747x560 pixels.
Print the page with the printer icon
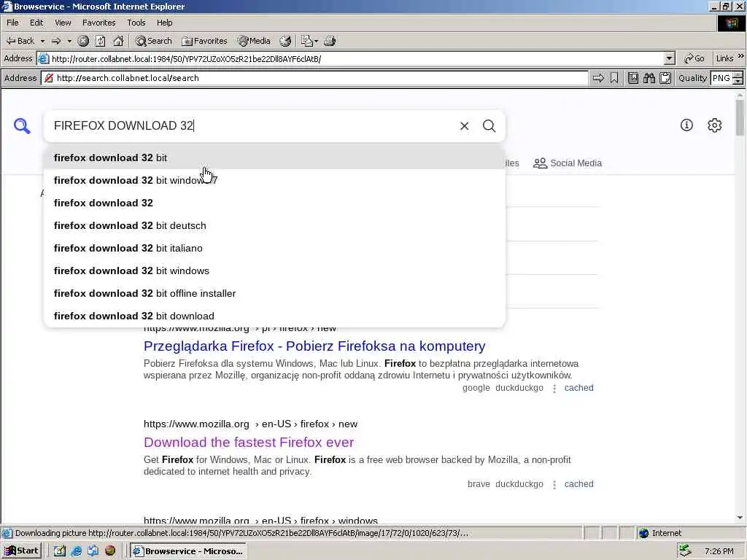coord(330,41)
